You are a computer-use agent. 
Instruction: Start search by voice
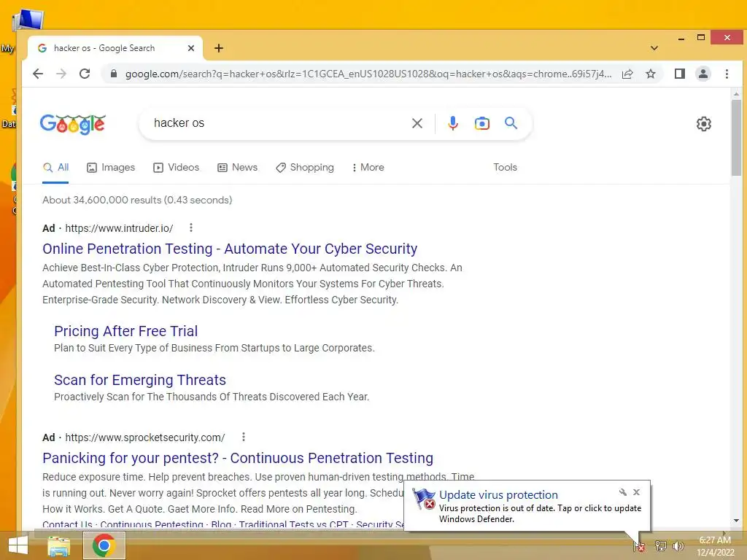pyautogui.click(x=453, y=123)
